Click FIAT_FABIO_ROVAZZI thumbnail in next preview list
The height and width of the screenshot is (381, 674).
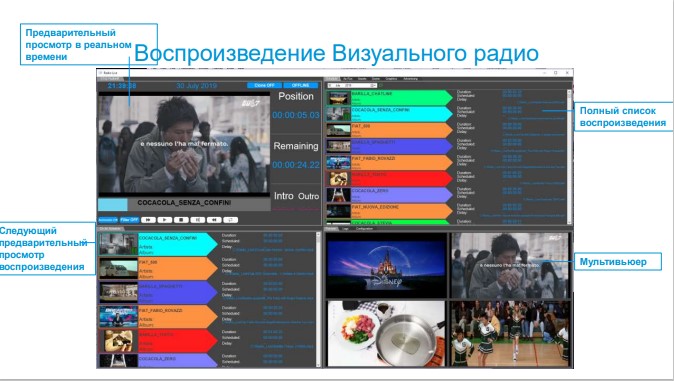tap(118, 316)
